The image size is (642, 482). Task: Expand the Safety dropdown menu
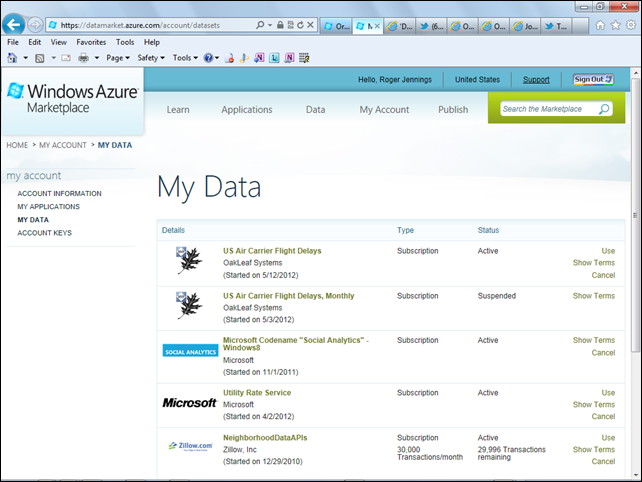point(150,58)
